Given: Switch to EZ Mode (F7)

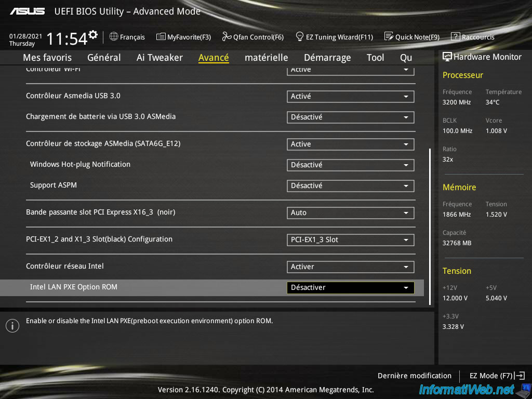Looking at the screenshot, I should (x=497, y=376).
